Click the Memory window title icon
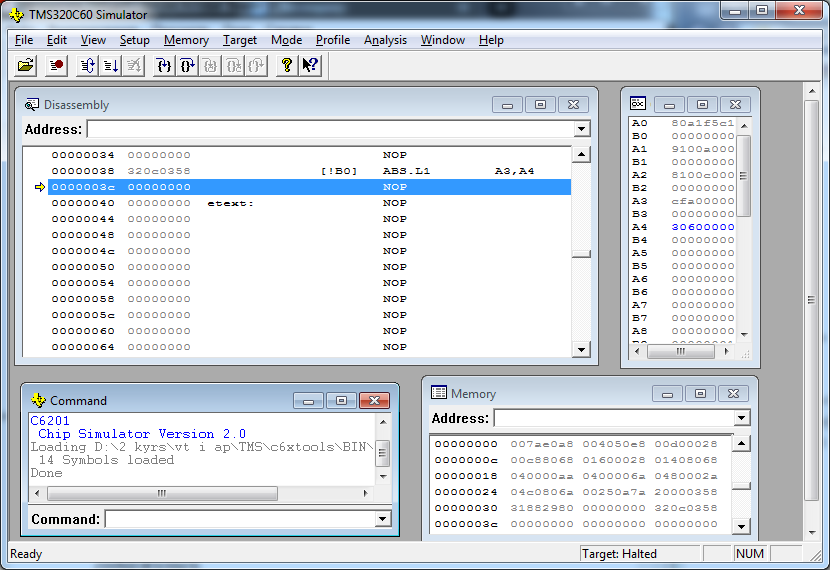Viewport: 830px width, 570px height. click(439, 392)
